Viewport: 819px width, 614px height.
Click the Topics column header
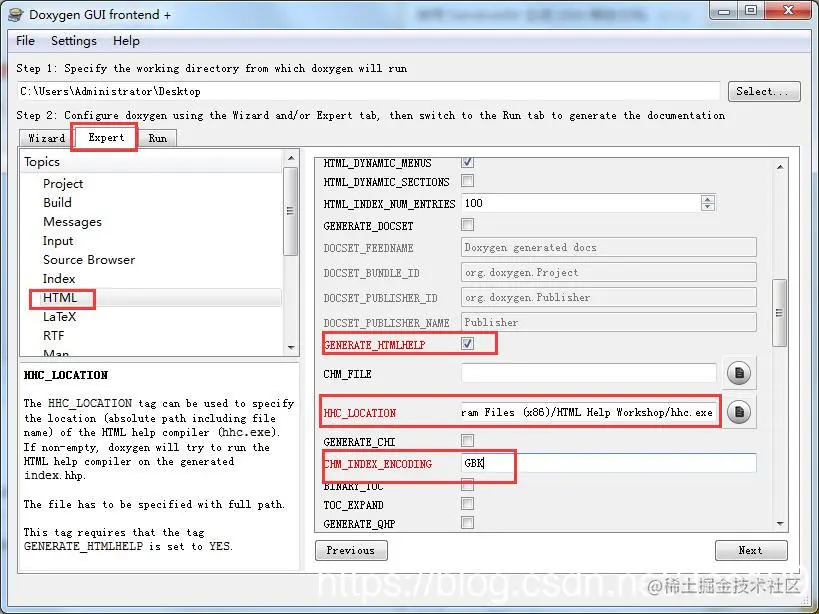(x=151, y=162)
